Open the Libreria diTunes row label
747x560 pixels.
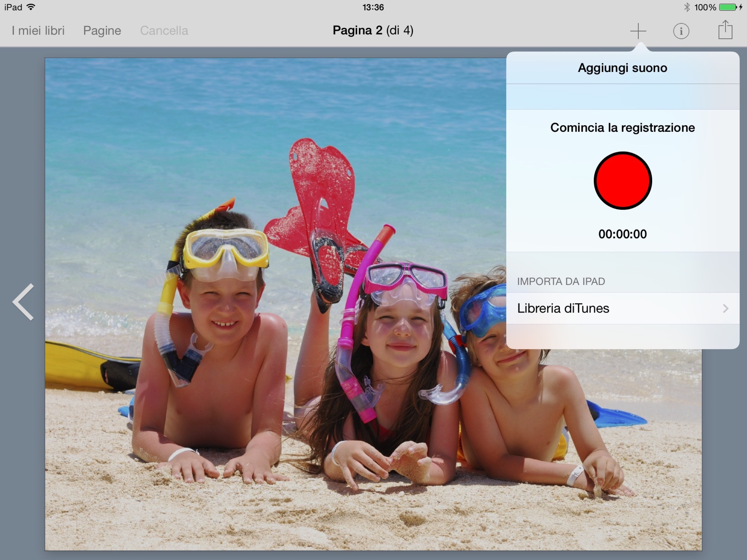coord(563,308)
